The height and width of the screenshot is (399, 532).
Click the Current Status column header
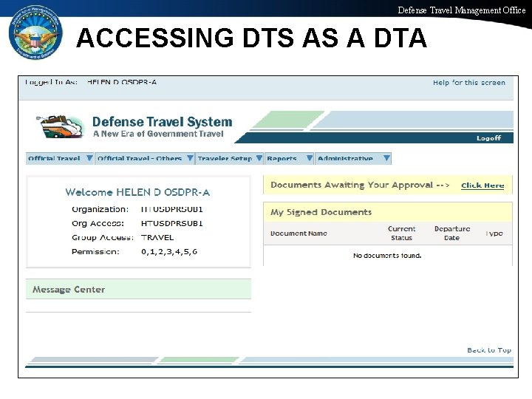click(402, 233)
